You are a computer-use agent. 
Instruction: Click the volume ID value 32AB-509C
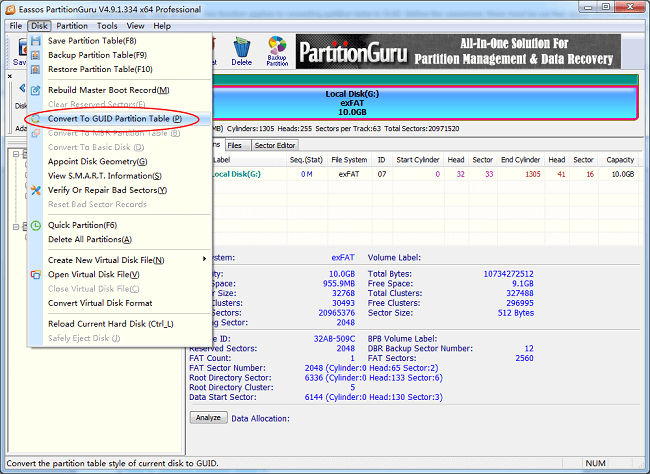click(x=335, y=339)
